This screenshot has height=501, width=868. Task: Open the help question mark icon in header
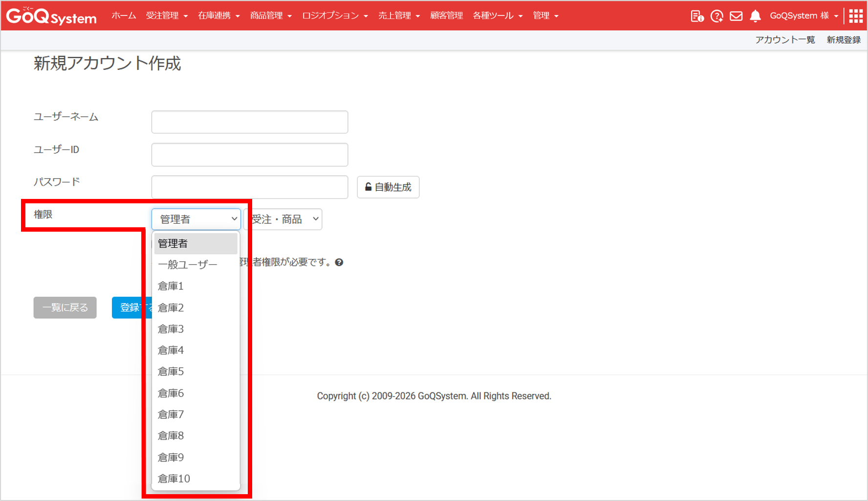[x=716, y=16]
